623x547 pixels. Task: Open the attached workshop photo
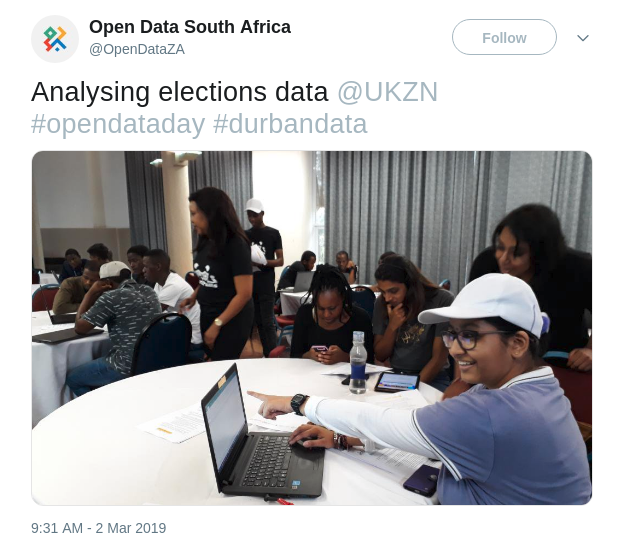coord(312,328)
